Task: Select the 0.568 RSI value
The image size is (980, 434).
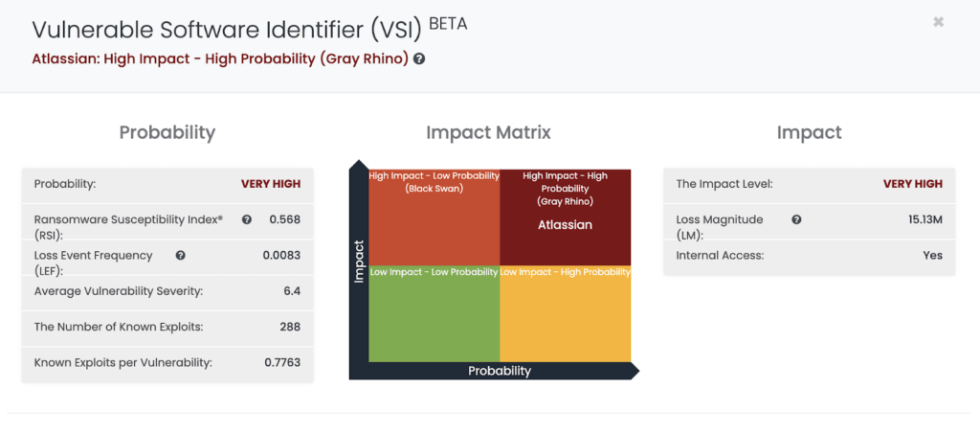Action: (284, 219)
